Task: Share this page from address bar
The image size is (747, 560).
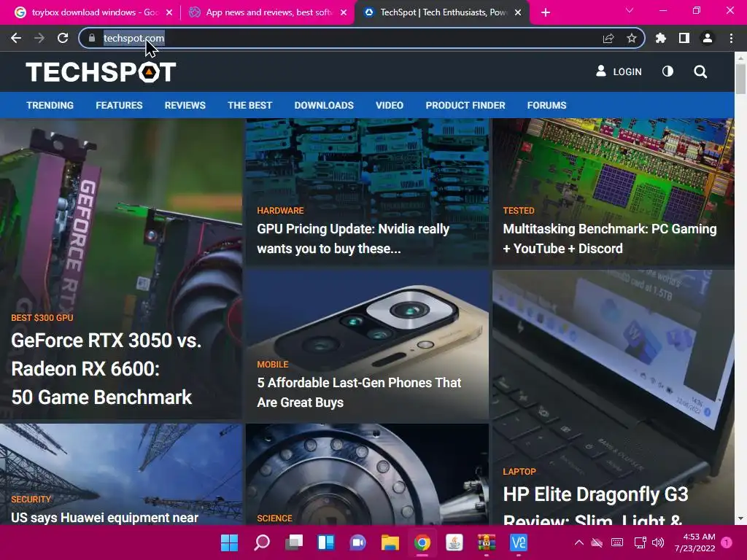Action: [608, 38]
